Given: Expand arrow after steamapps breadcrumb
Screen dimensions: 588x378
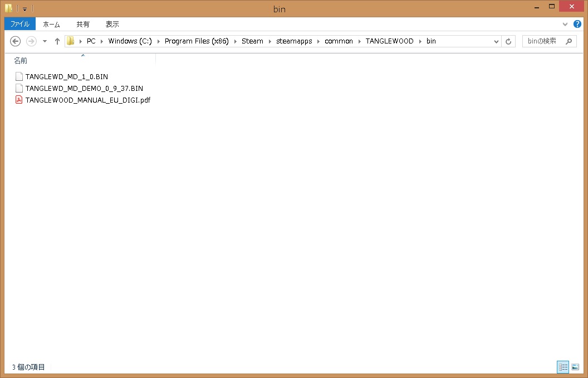Looking at the screenshot, I should click(318, 41).
